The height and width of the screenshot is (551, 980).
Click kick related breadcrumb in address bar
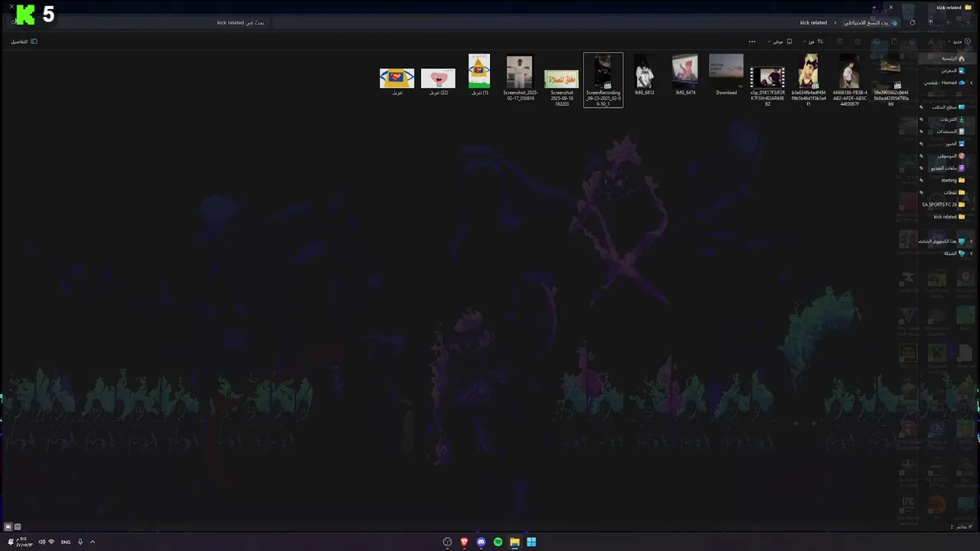[x=813, y=22]
